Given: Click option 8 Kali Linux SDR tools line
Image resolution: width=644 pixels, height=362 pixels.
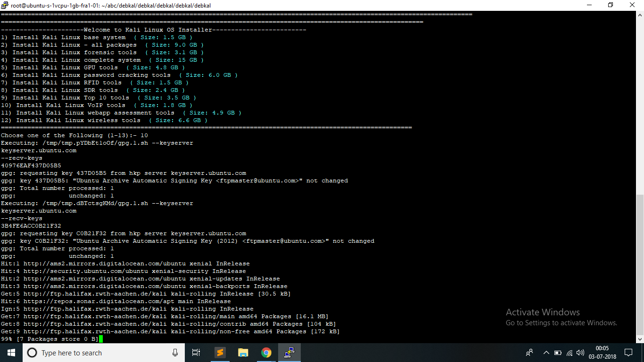Looking at the screenshot, I should pos(93,90).
